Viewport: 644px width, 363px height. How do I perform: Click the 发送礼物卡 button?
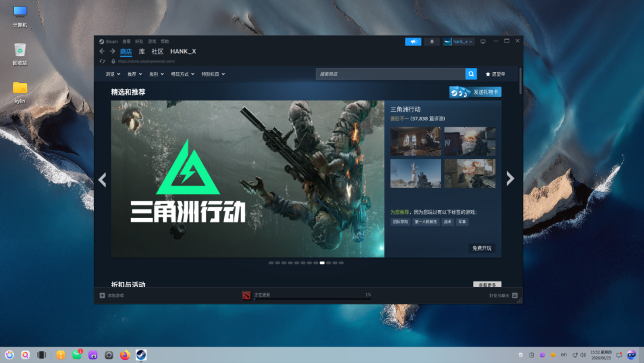click(x=475, y=92)
